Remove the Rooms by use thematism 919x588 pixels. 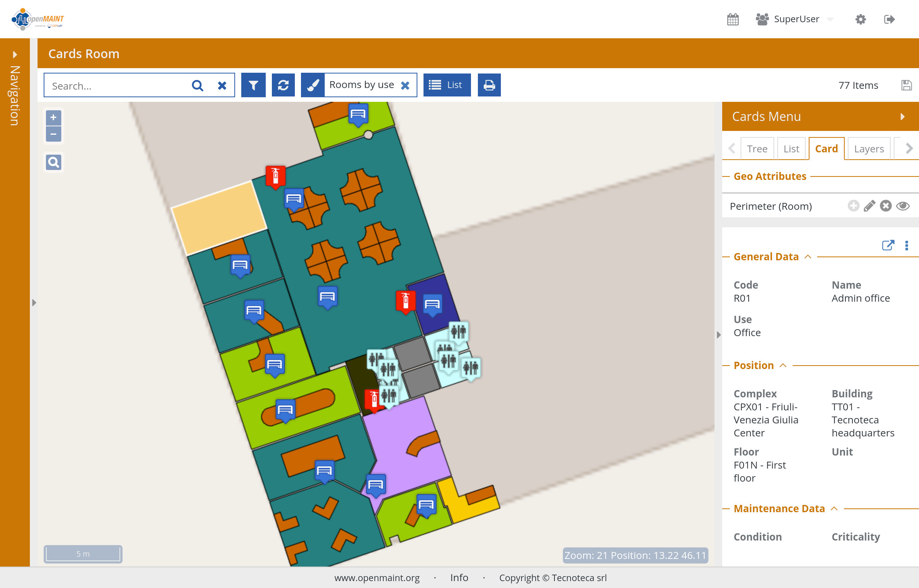[405, 85]
